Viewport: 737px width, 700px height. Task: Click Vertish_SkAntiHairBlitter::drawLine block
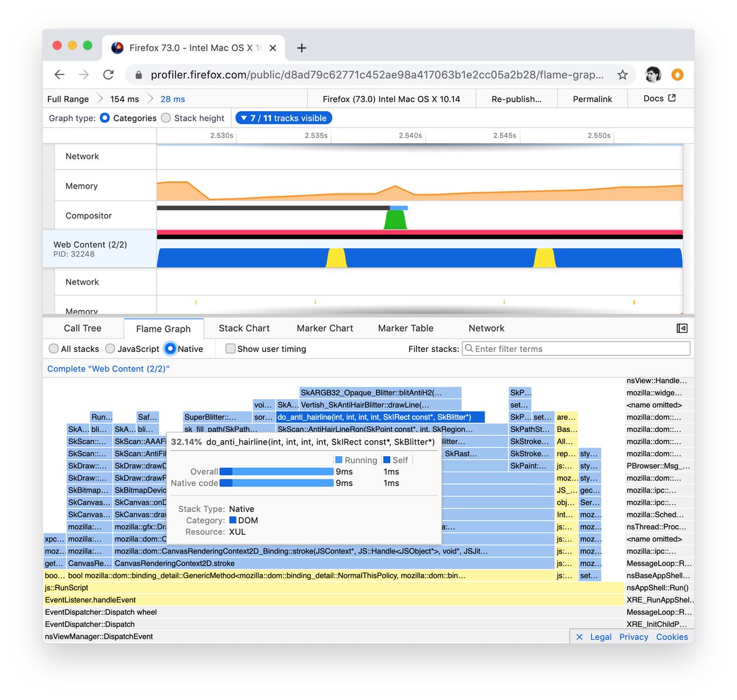click(380, 405)
